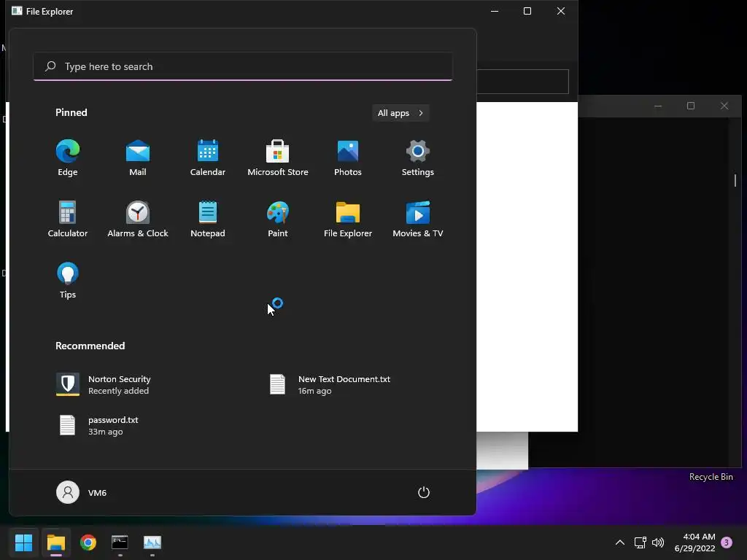The image size is (747, 560).
Task: Open the volume tray icon
Action: coord(658,542)
